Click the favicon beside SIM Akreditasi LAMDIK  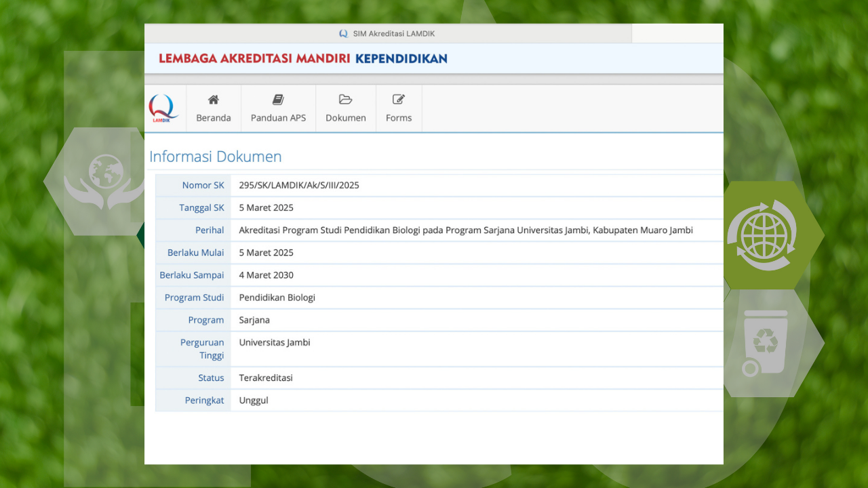(343, 33)
